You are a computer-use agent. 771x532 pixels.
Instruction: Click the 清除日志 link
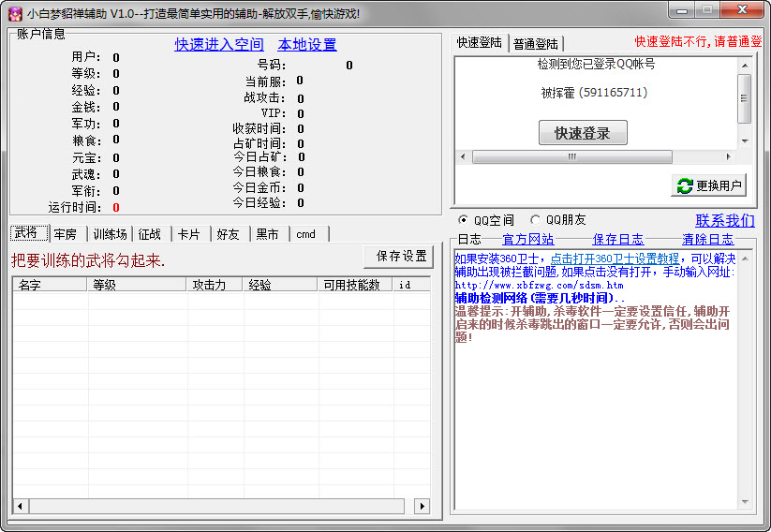[707, 240]
